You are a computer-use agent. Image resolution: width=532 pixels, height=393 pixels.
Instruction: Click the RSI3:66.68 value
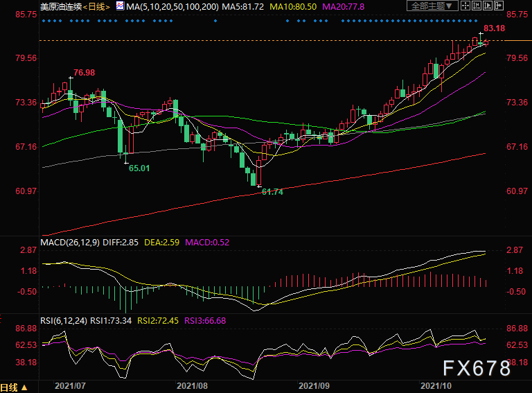[205, 321]
